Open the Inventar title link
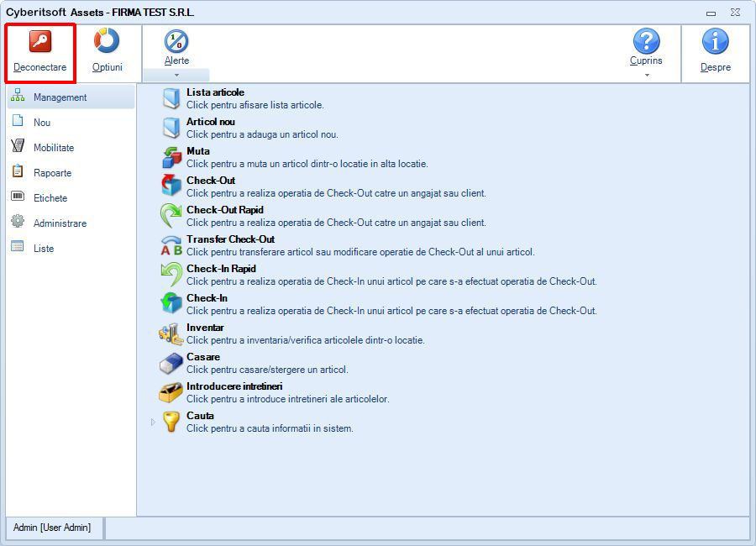Image resolution: width=756 pixels, height=546 pixels. click(205, 328)
